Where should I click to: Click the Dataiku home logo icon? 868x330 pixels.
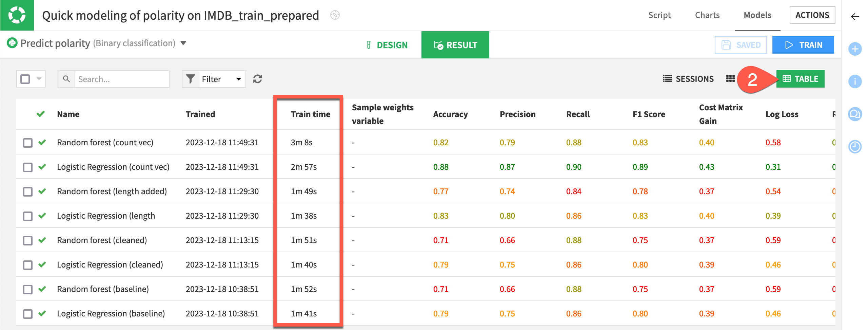17,15
